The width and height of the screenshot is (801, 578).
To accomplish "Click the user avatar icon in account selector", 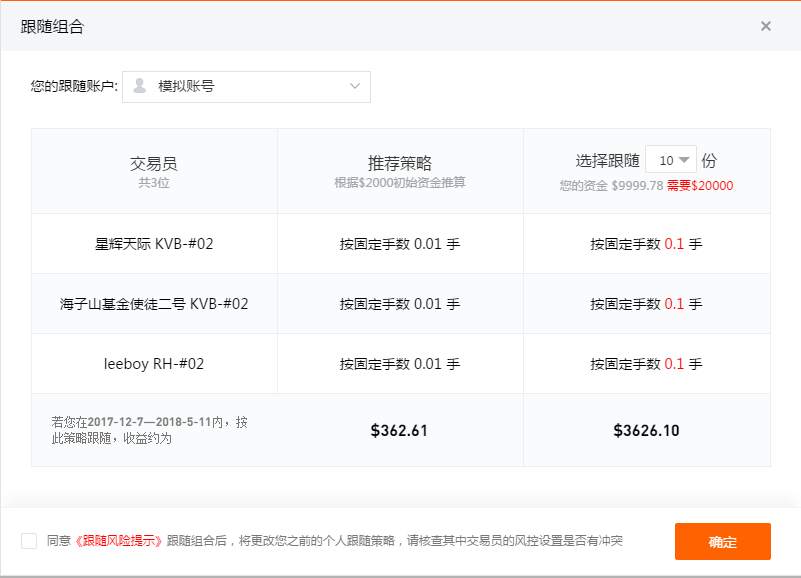I will 139,86.
